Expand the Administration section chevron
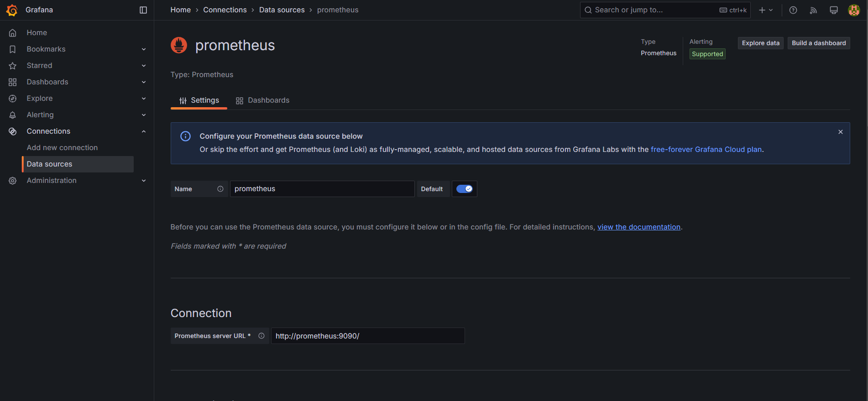The height and width of the screenshot is (401, 868). 144,181
